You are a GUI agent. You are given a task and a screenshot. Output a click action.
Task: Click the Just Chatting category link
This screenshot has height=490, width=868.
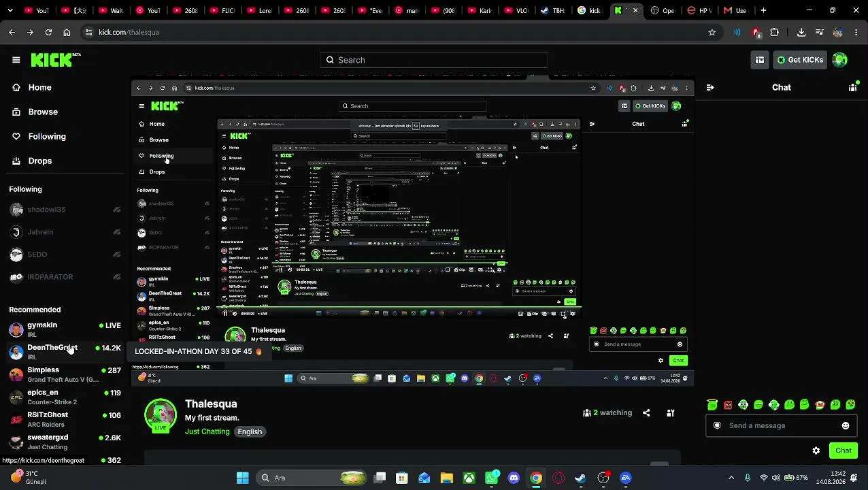207,431
